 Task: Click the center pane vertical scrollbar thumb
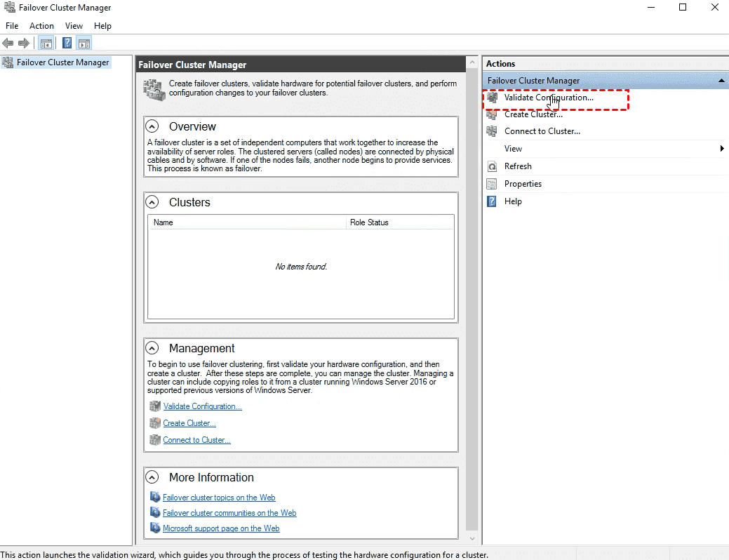(472, 300)
